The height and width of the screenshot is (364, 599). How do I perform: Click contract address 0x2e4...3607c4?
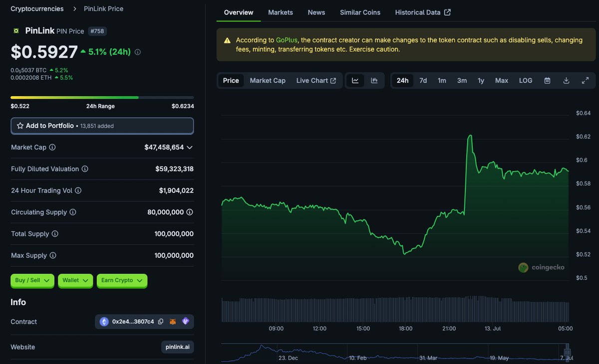click(133, 322)
